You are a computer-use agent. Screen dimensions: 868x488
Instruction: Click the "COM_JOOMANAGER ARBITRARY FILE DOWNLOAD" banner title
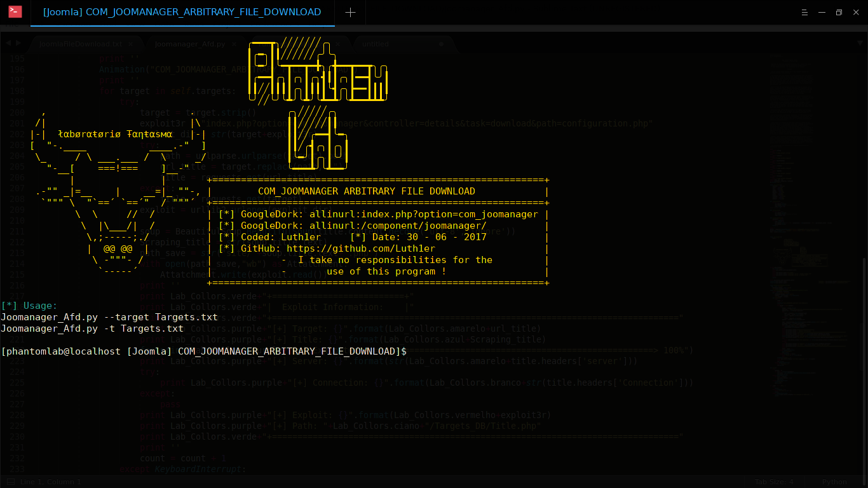pyautogui.click(x=367, y=191)
